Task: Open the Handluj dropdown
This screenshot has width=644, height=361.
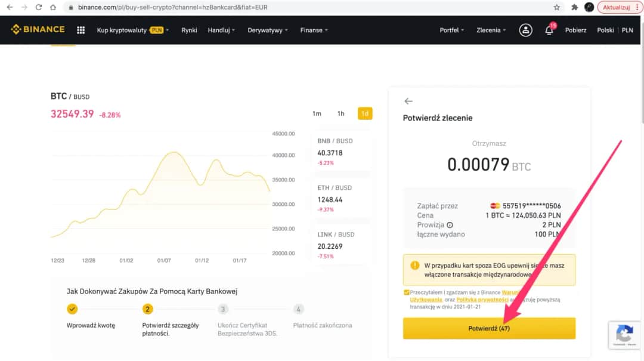Action: coord(218,30)
